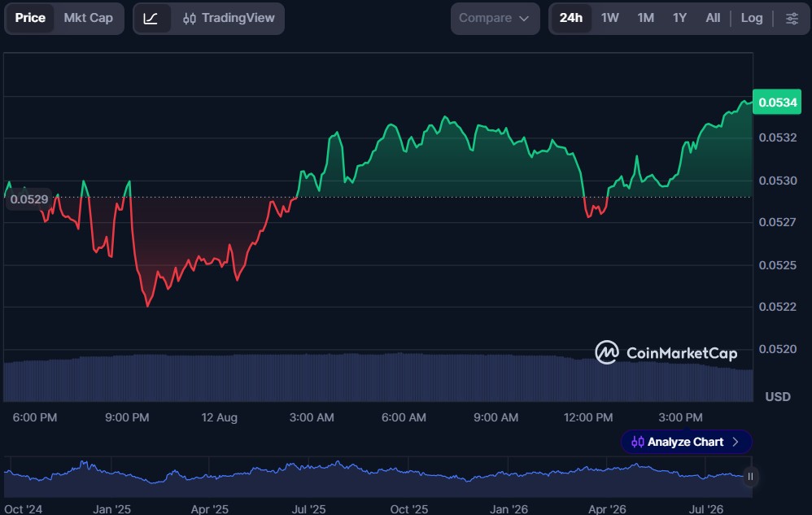Open the Compare dropdown

(495, 18)
